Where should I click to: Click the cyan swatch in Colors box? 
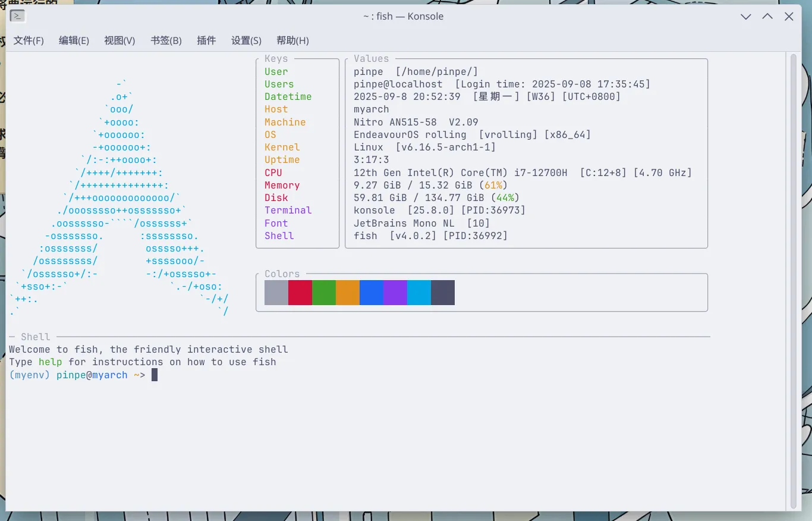point(419,293)
